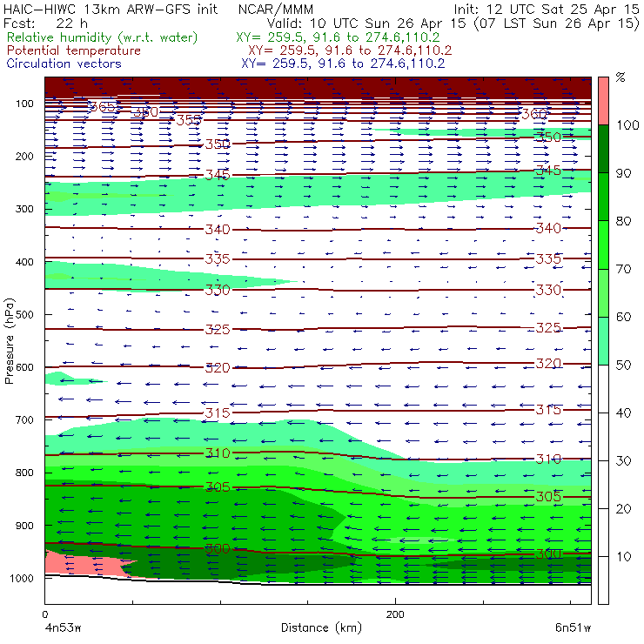The width and height of the screenshot is (644, 644).
Task: Pick the white 40–50% colorbar segment
Action: (x=603, y=388)
